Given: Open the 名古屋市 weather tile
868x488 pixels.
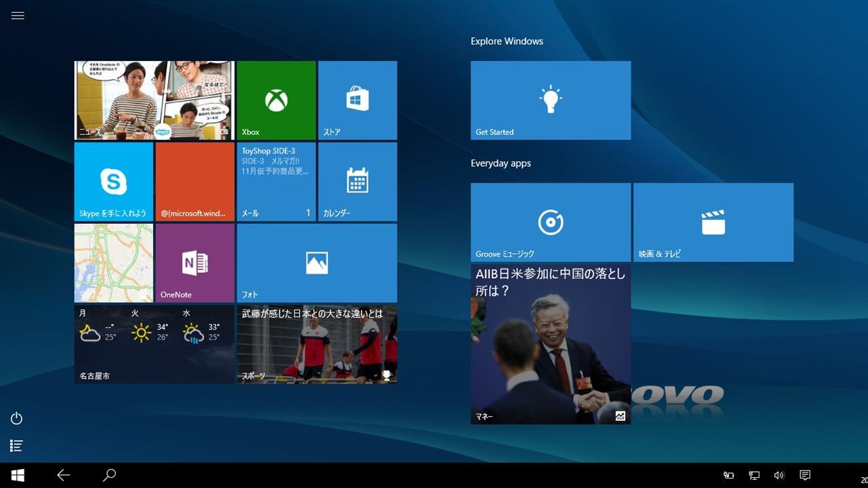Looking at the screenshot, I should 154,345.
